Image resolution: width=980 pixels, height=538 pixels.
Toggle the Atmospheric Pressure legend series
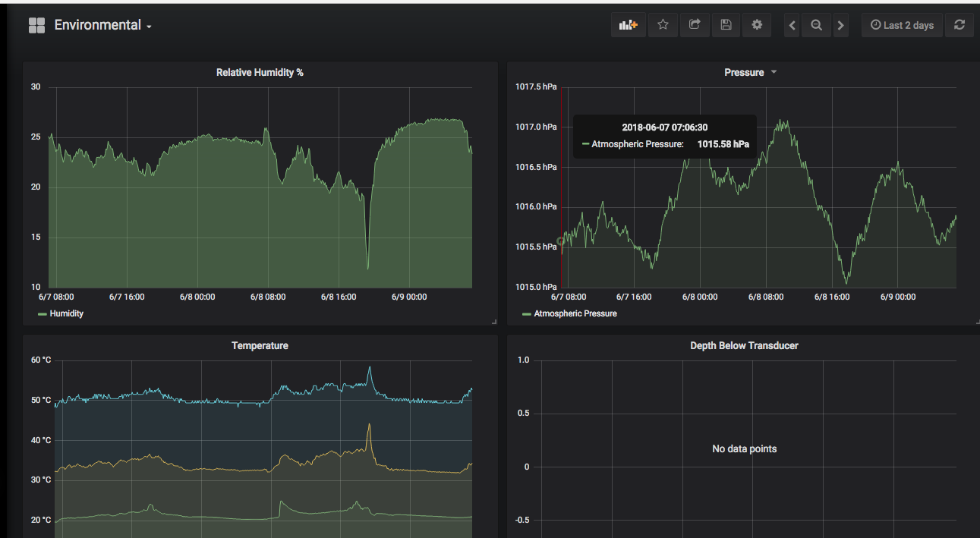(575, 313)
